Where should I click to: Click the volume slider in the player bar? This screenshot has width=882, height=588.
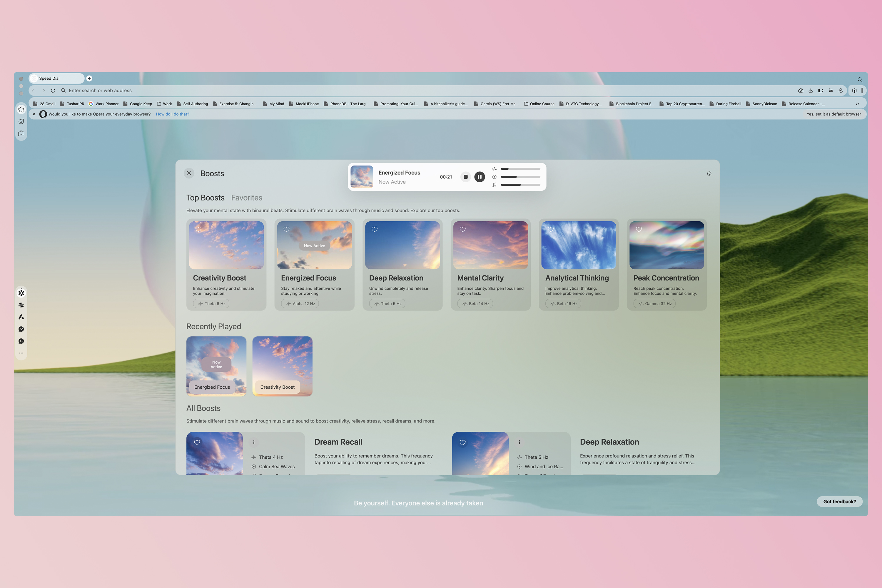[520, 185]
